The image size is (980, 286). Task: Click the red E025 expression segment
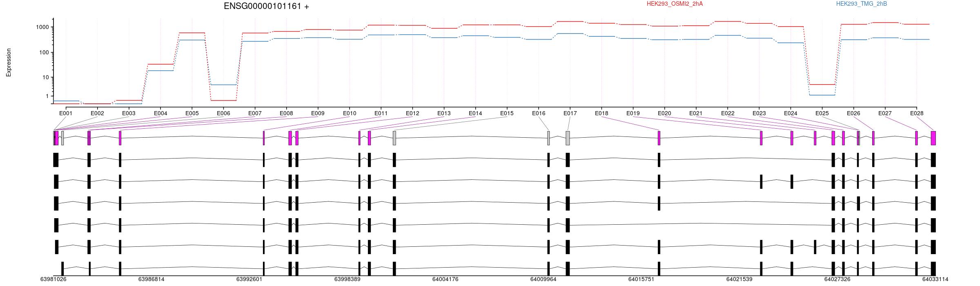click(822, 85)
